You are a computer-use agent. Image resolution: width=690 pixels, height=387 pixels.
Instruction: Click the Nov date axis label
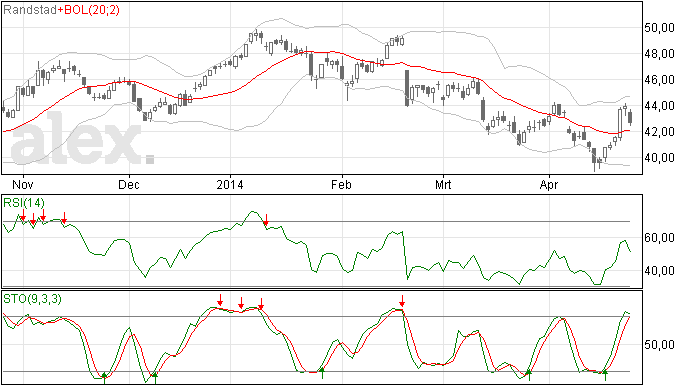coord(23,184)
